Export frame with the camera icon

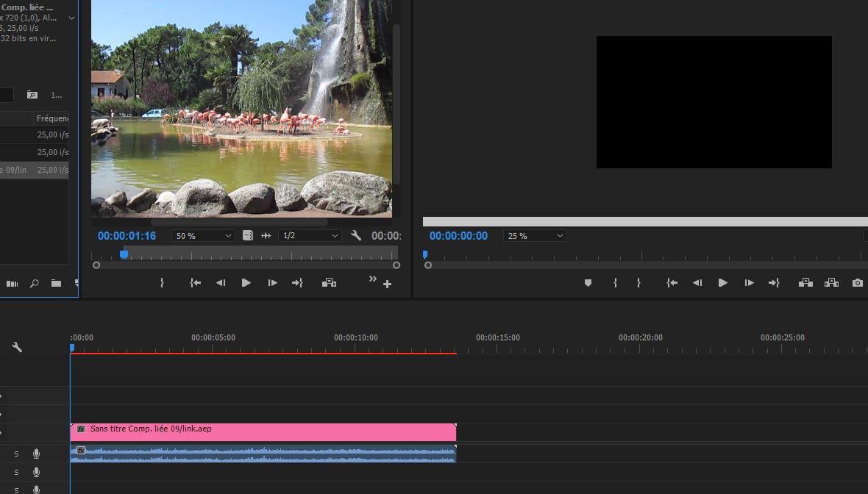pos(857,283)
